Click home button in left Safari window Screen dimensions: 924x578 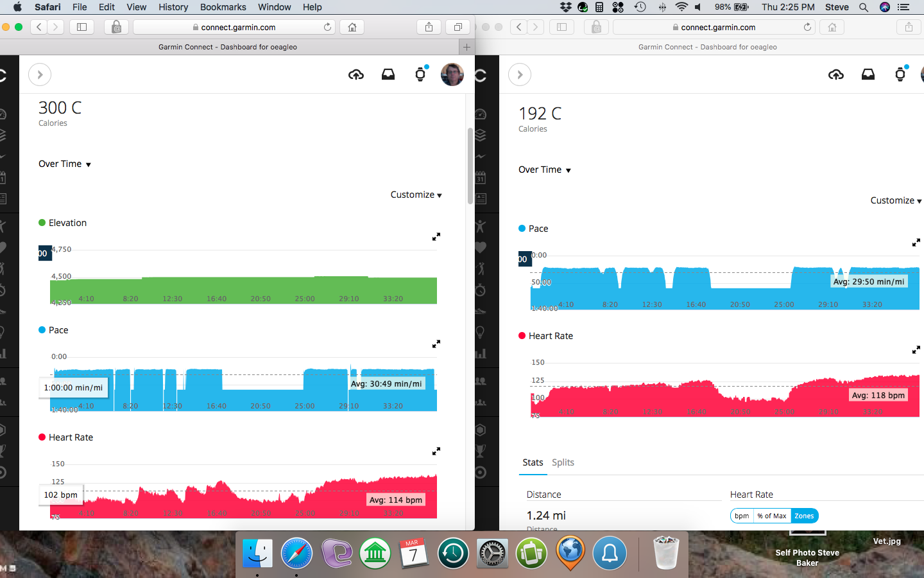pos(352,27)
